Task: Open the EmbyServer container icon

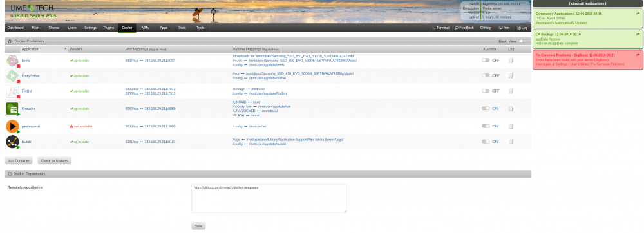Action: pos(12,76)
